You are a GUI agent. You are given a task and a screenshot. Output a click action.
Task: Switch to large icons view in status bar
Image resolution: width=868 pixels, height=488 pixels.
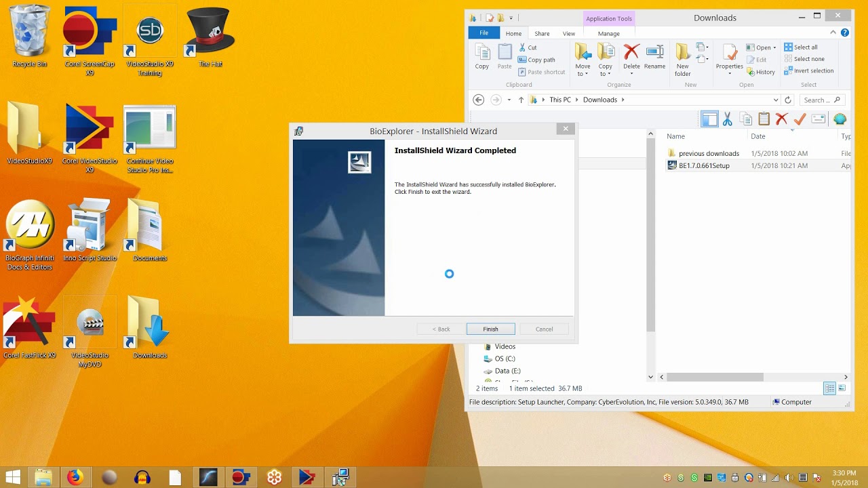coord(842,388)
